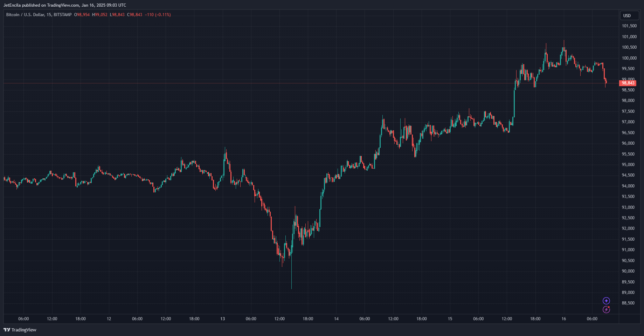
Task: Click the purple sparkle circle icon
Action: tap(606, 301)
